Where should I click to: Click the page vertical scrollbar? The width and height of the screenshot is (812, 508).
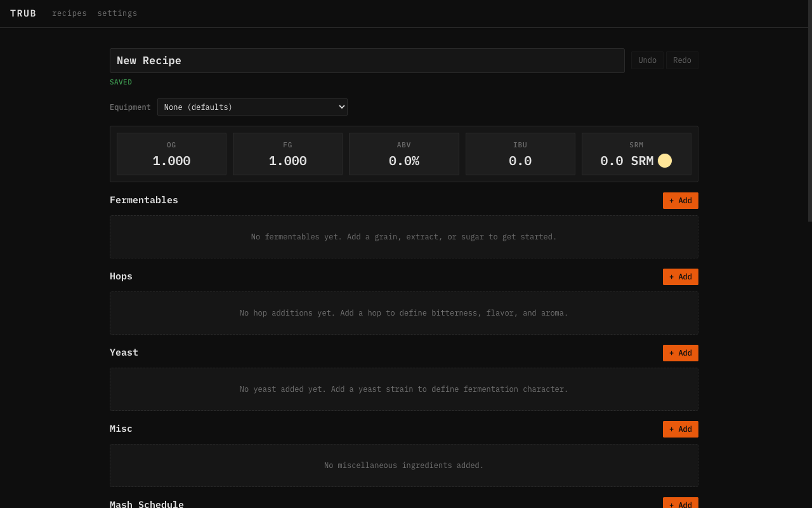[x=810, y=111]
